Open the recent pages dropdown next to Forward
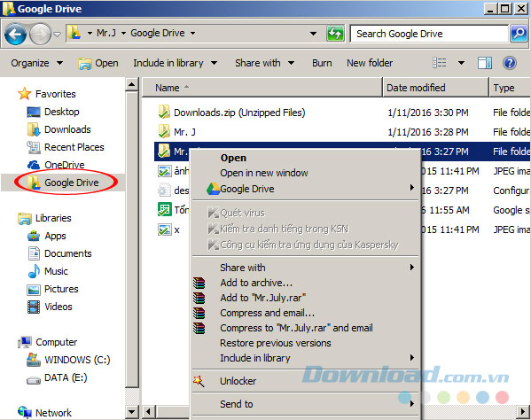 (58, 35)
